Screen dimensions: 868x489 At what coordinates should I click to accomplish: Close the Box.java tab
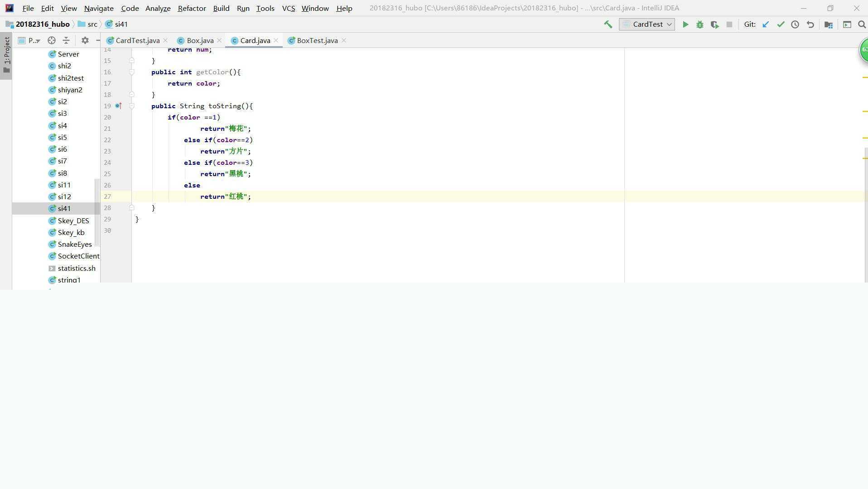coord(219,40)
